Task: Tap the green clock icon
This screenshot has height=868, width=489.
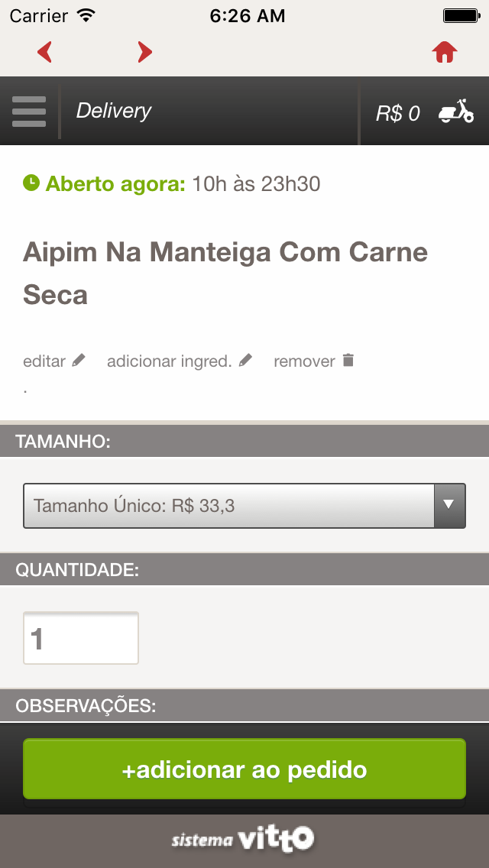Action: click(31, 183)
